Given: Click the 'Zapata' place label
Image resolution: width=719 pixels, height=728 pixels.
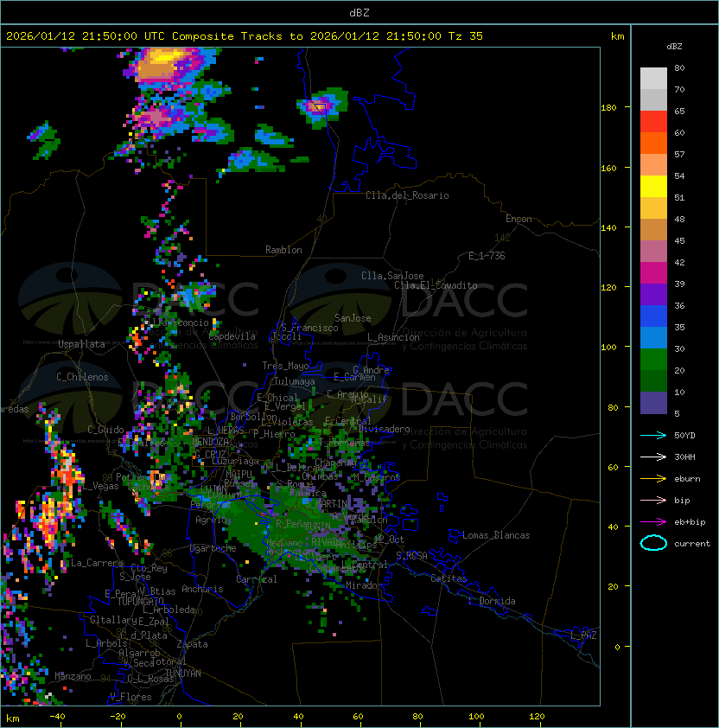Looking at the screenshot, I should point(192,644).
